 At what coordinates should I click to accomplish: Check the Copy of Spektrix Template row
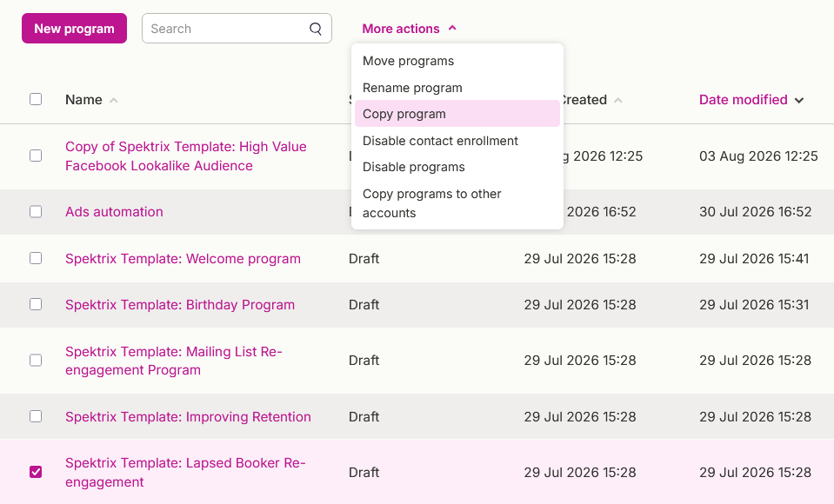coord(36,156)
